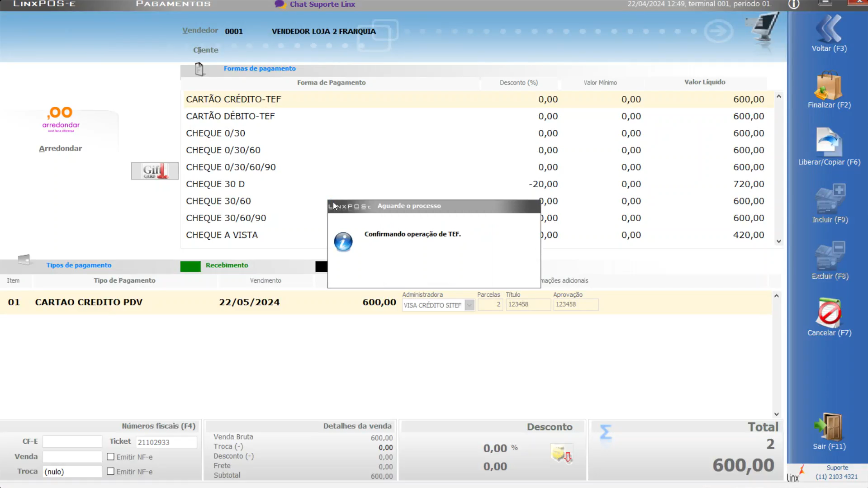Click the info icon in Aguarde o processo dialog
Viewport: 868px width, 488px height.
[x=343, y=242]
